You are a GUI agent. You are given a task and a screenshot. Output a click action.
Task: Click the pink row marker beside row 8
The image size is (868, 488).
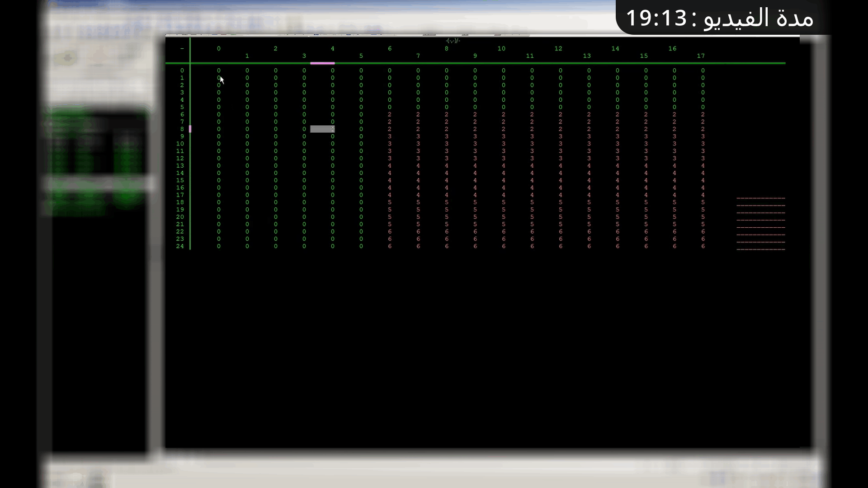tap(190, 129)
